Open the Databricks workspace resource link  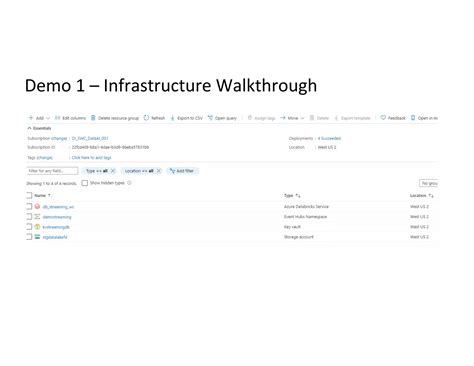[x=58, y=207]
